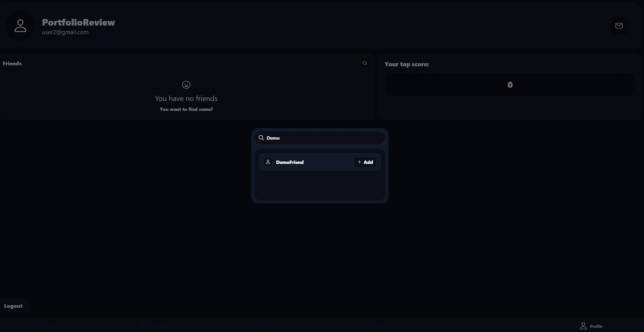Click the PortfolioReview username heading
644x332 pixels.
[x=78, y=22]
